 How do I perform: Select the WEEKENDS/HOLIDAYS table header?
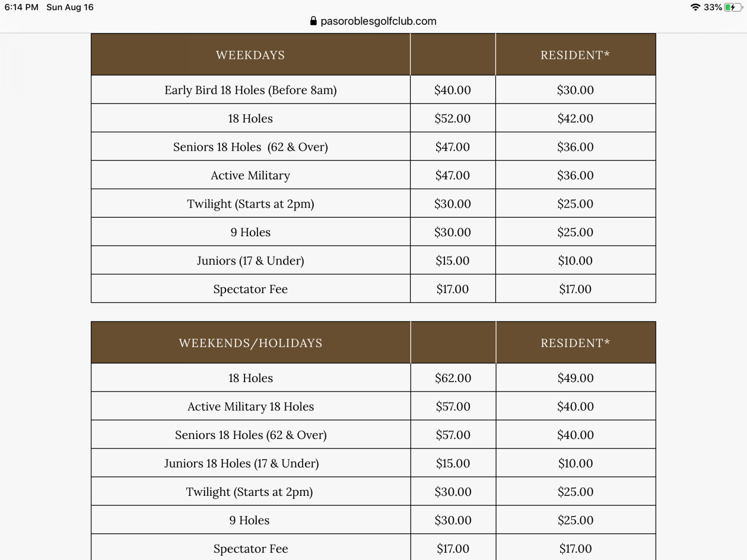coord(250,343)
